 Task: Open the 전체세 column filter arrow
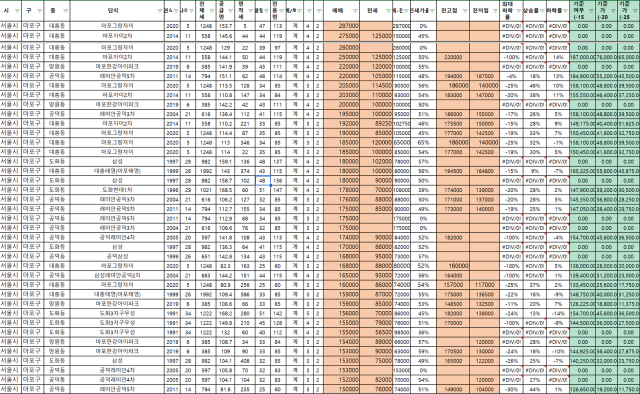coord(211,11)
